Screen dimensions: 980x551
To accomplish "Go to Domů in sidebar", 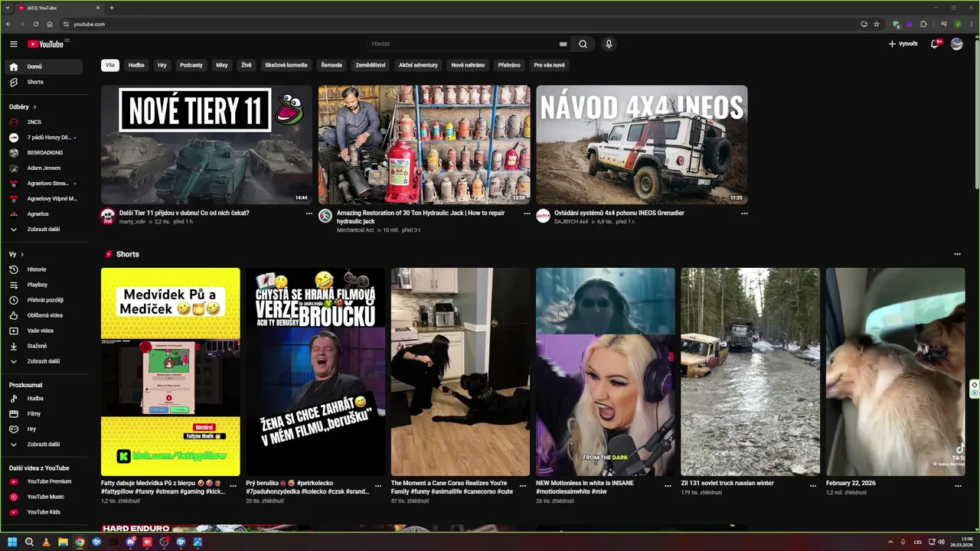I will click(x=44, y=67).
